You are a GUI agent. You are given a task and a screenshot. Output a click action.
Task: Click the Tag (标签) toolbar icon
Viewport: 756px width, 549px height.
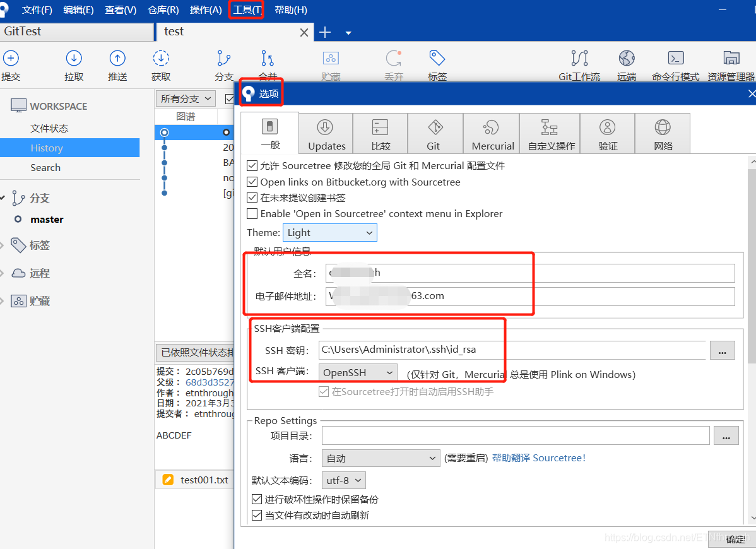[x=437, y=58]
